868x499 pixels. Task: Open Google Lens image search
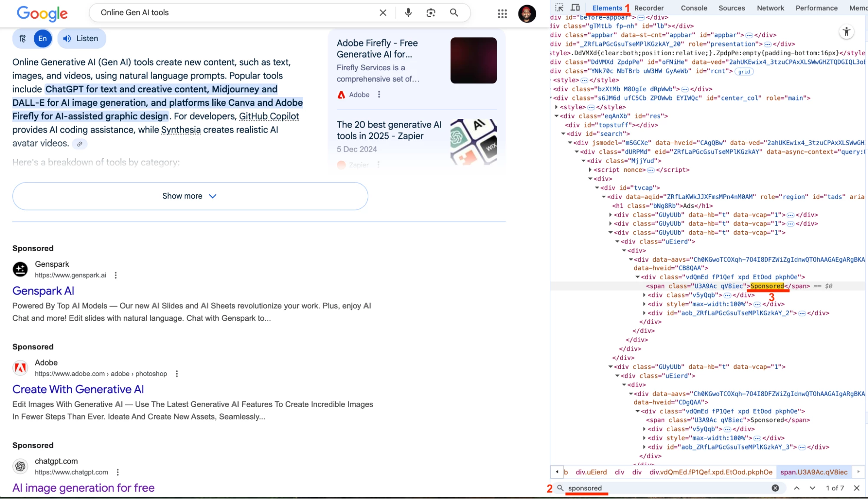click(431, 13)
